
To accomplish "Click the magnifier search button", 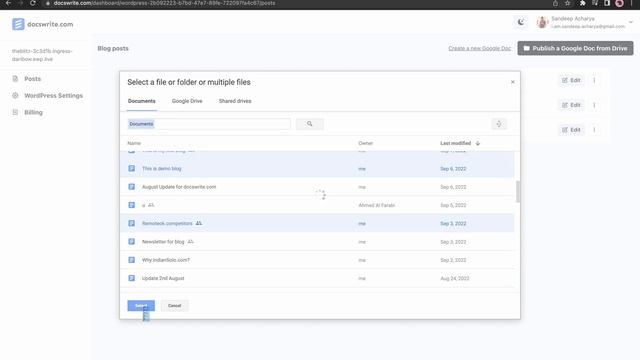I will click(310, 124).
